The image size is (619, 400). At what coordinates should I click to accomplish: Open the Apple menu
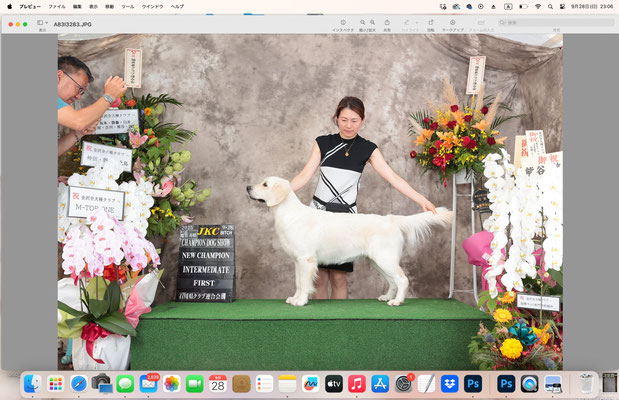pyautogui.click(x=9, y=6)
